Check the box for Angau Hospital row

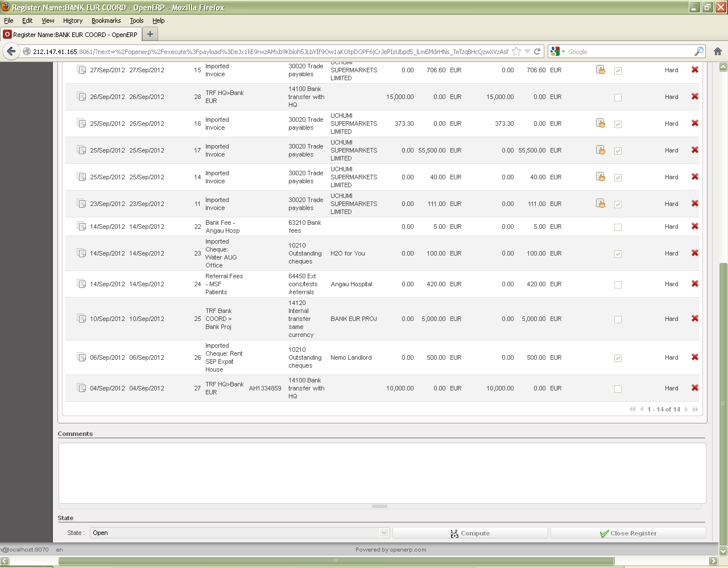618,285
